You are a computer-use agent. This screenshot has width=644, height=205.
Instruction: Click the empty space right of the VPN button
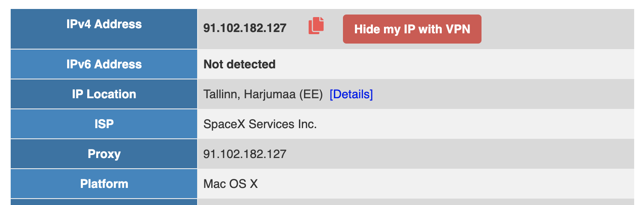pyautogui.click(x=558, y=29)
